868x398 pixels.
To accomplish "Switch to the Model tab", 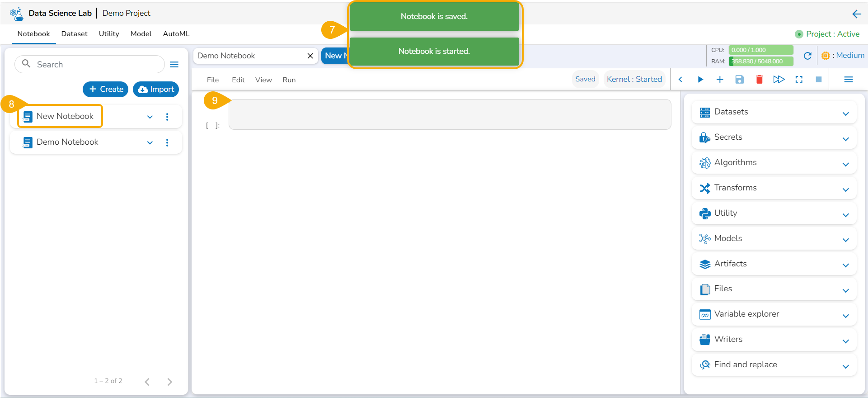I will pyautogui.click(x=141, y=34).
